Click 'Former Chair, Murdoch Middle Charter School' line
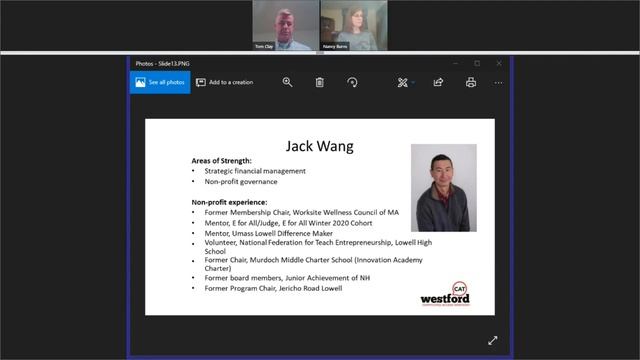The width and height of the screenshot is (640, 360). (x=313, y=264)
